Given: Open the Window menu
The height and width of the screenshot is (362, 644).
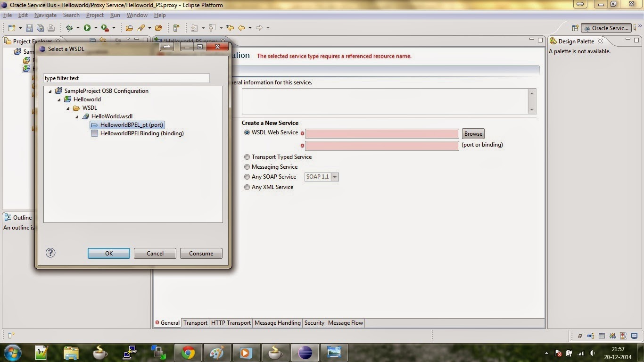Looking at the screenshot, I should point(137,15).
